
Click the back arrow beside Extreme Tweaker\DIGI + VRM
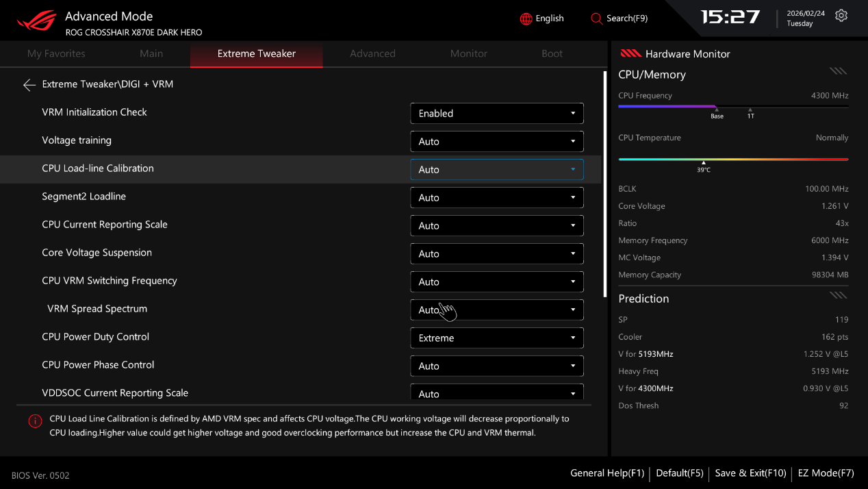29,85
